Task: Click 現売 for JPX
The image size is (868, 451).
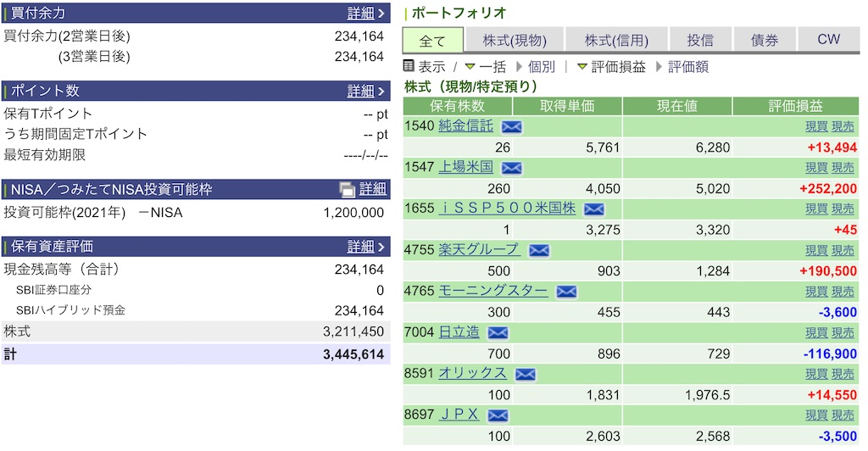Action: 843,415
